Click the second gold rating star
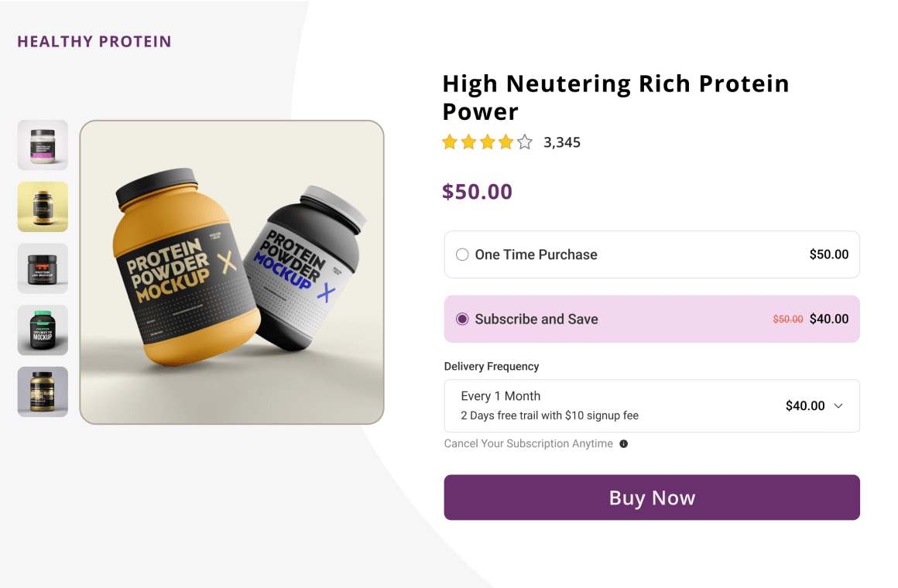The image size is (898, 588). [468, 142]
